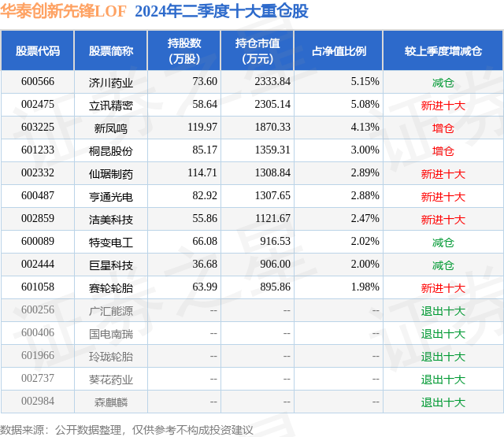Click the 较上季度增减仓 column header
This screenshot has width=504, height=437.
(x=443, y=50)
